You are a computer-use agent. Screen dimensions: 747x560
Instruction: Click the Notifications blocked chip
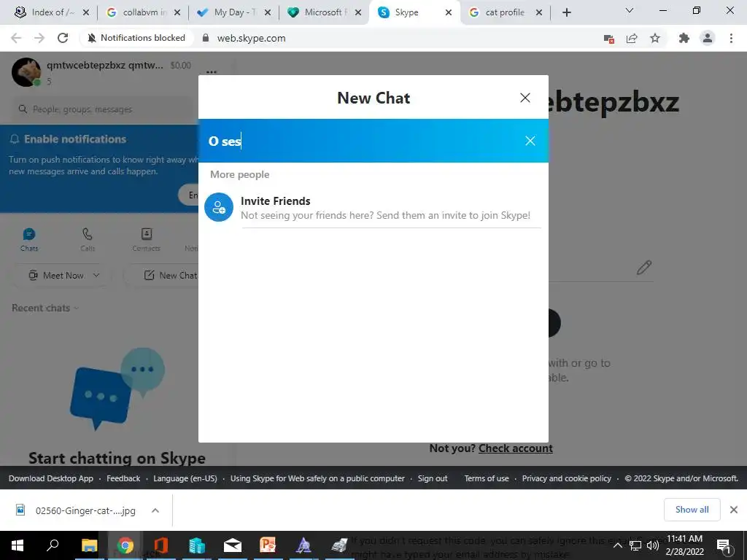(x=136, y=38)
